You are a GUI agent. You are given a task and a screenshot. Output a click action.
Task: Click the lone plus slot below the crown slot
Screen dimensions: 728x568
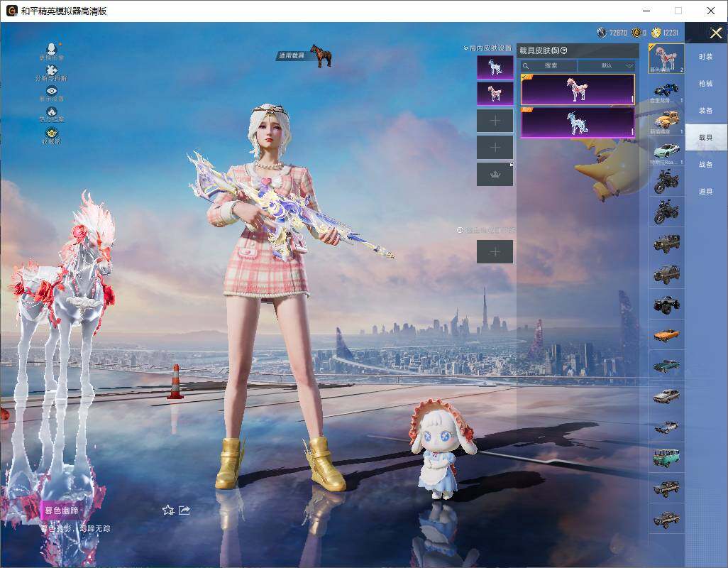(x=495, y=252)
